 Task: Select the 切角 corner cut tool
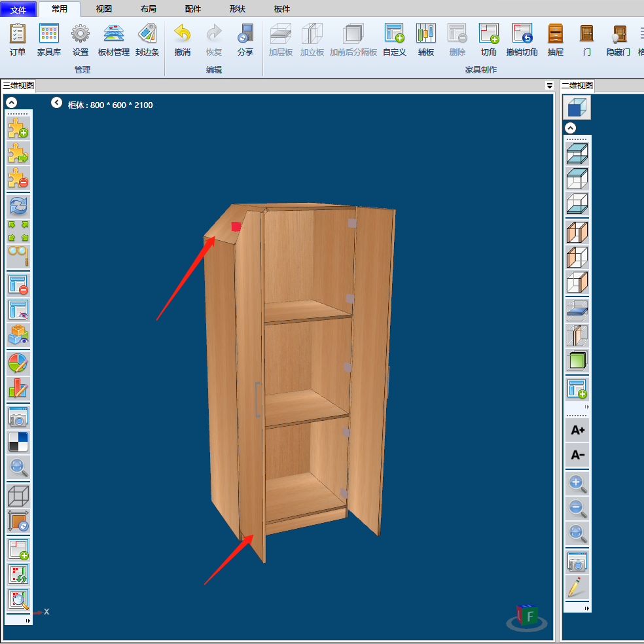pos(488,39)
